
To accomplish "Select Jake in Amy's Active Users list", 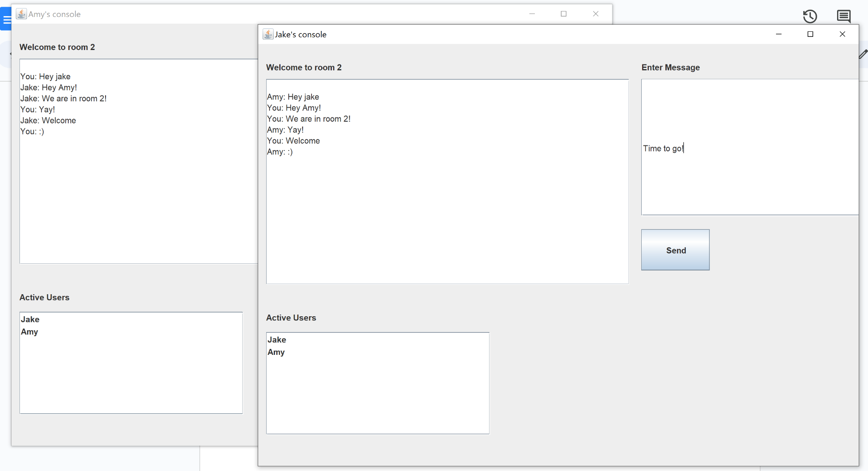I will pos(30,319).
